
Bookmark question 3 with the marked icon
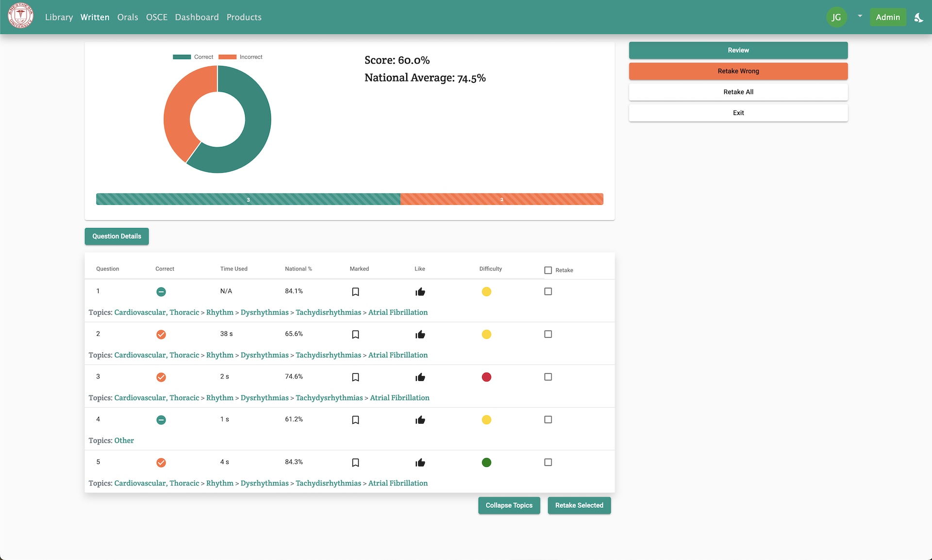[355, 377]
